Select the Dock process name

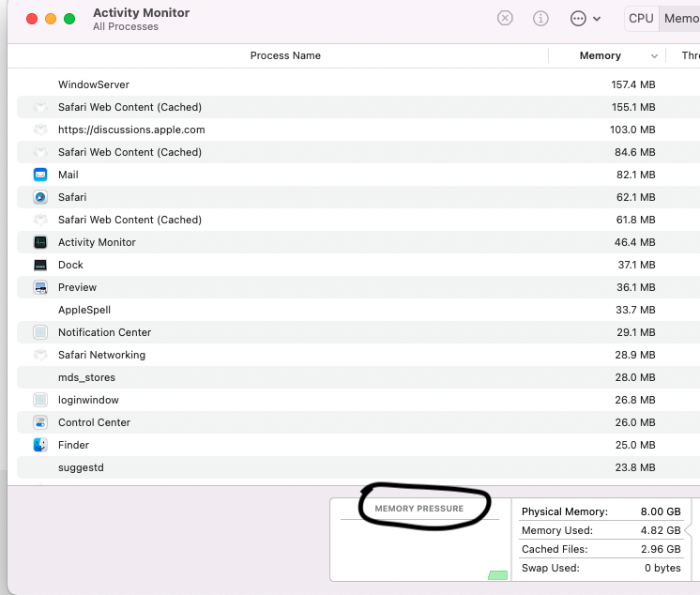(x=70, y=265)
